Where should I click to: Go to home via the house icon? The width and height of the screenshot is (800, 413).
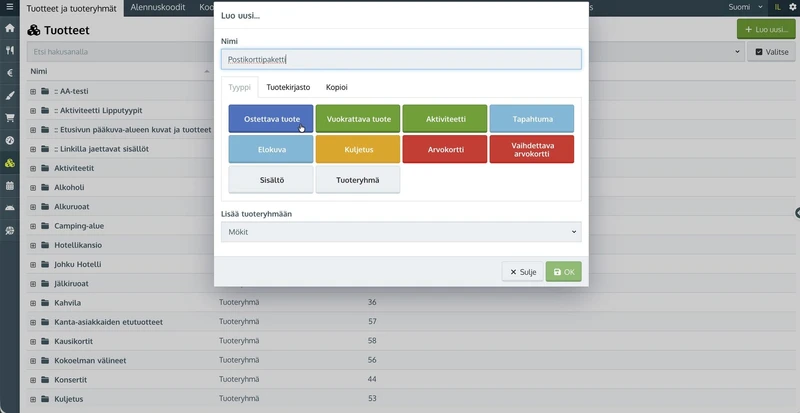[10, 28]
